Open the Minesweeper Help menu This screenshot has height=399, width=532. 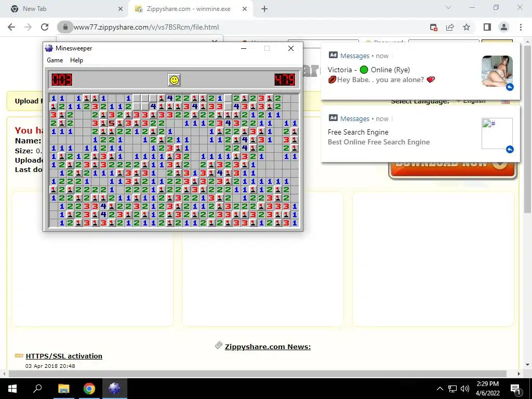click(76, 60)
